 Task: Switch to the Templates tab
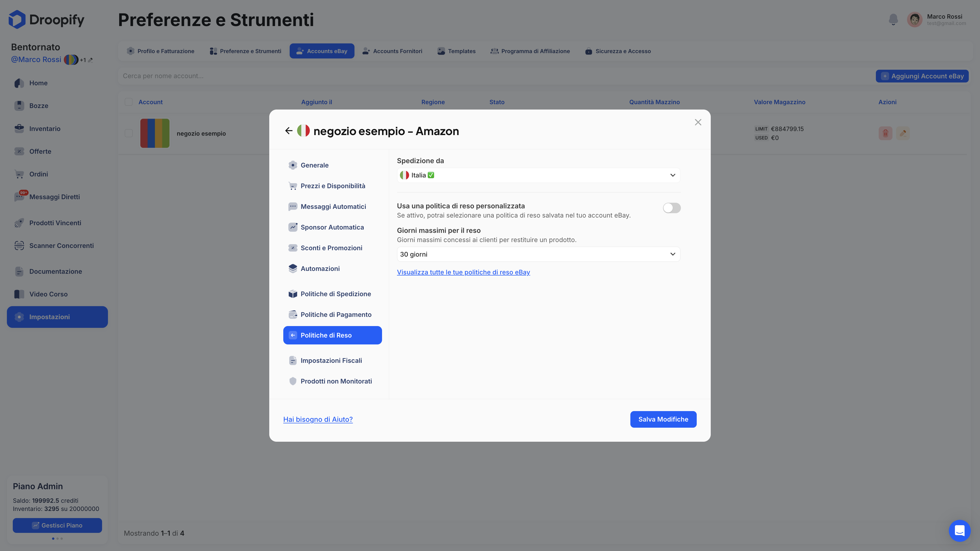pos(456,51)
